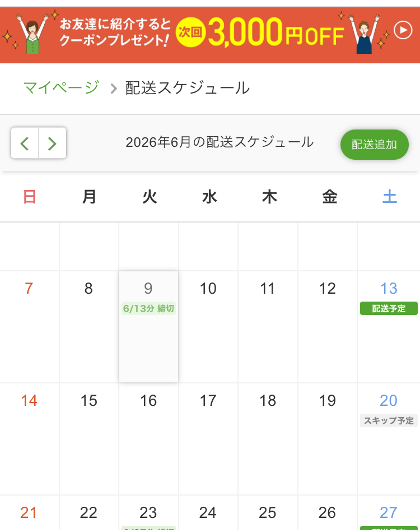
Task: Tap the play icon on the coupon banner
Action: (x=403, y=30)
